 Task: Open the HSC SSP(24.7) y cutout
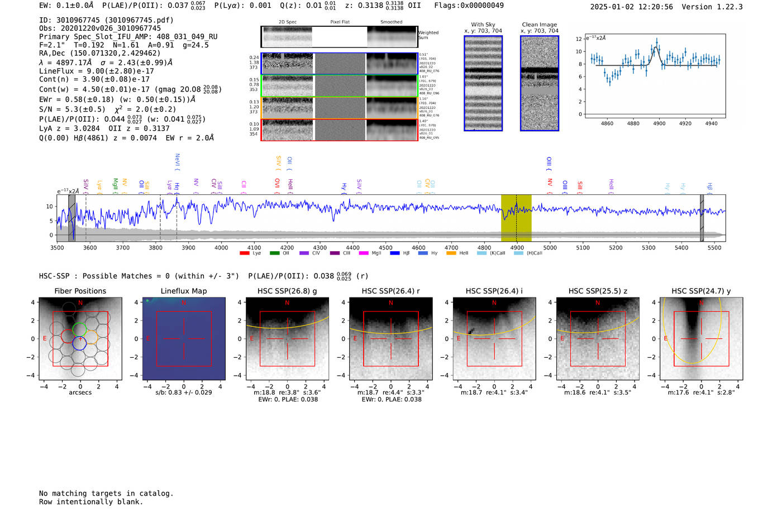click(701, 339)
